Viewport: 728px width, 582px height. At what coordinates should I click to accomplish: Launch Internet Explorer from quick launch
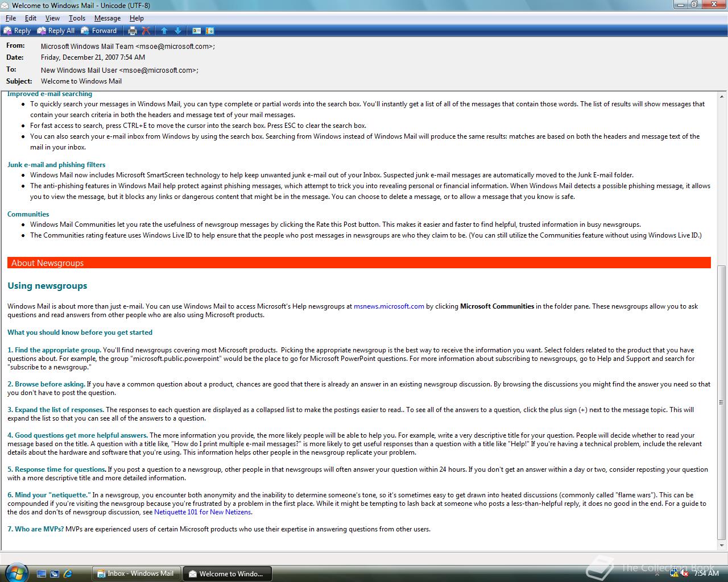click(68, 573)
